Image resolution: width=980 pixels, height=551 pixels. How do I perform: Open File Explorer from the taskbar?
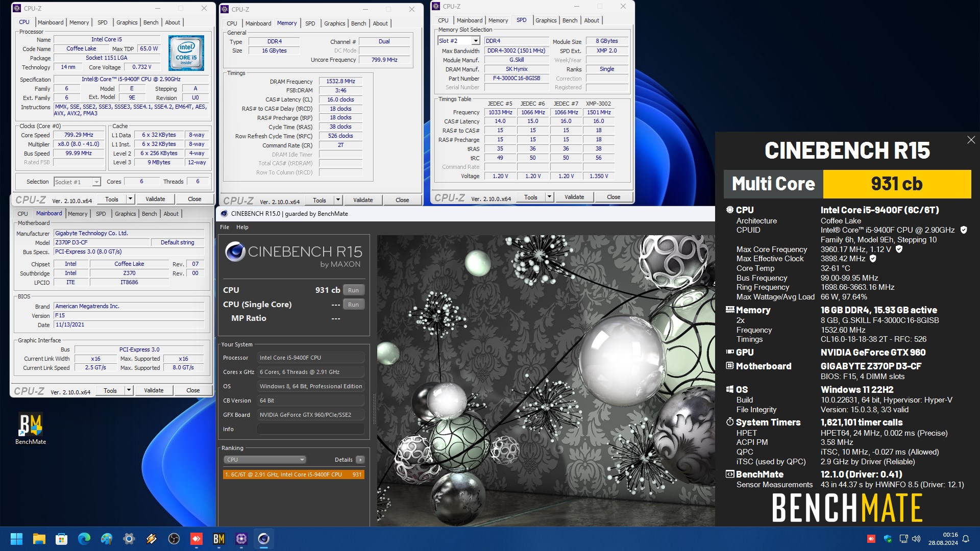(x=39, y=539)
